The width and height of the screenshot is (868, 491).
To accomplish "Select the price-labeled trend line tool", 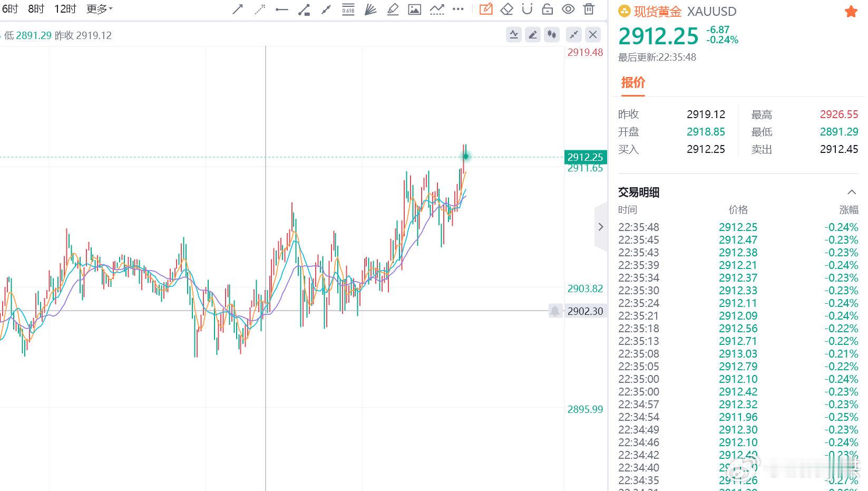I will coord(304,9).
